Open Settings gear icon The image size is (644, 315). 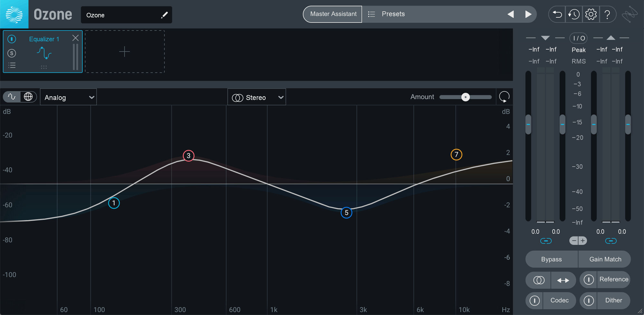(591, 14)
